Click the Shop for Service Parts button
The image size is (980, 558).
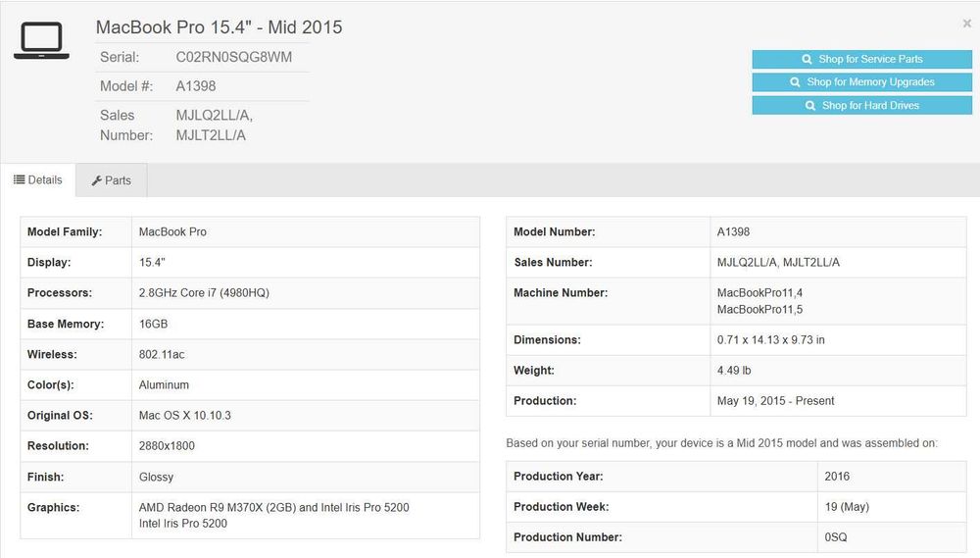[x=861, y=59]
